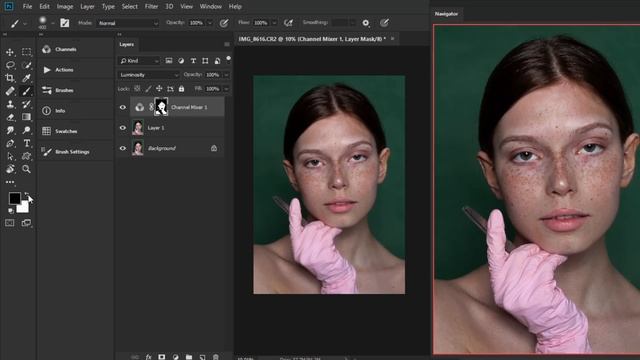Change the screen mode

pyautogui.click(x=27, y=223)
